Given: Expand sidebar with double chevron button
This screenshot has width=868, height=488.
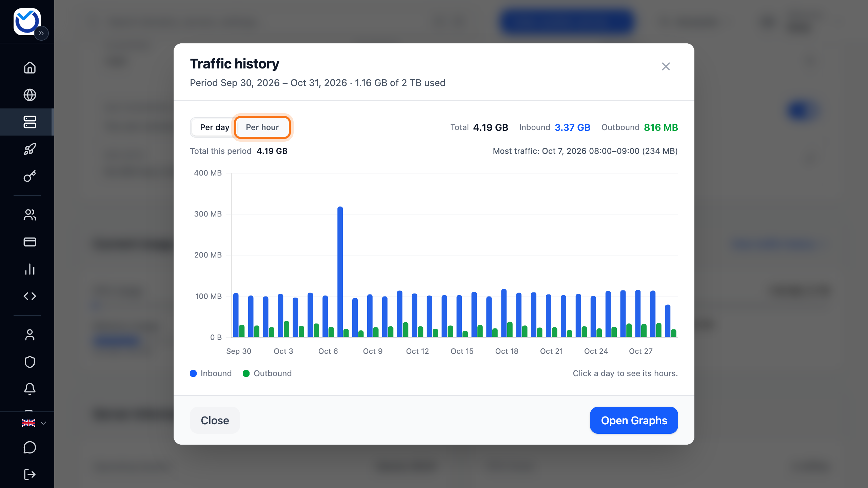Looking at the screenshot, I should 41,33.
